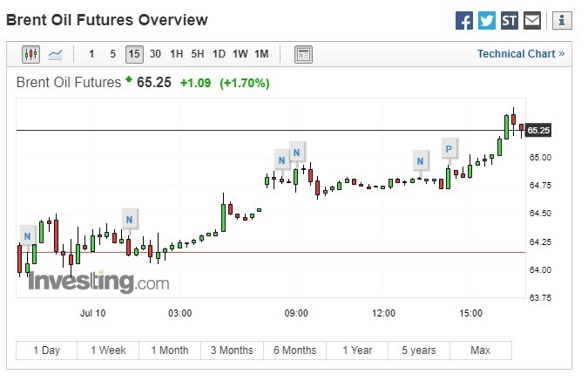Select the 1-minute interval

[91, 54]
